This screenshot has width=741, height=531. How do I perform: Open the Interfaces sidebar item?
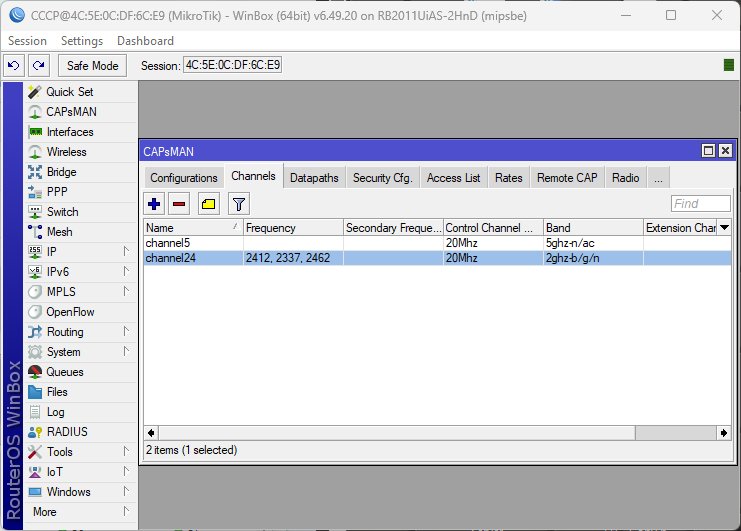coord(80,132)
